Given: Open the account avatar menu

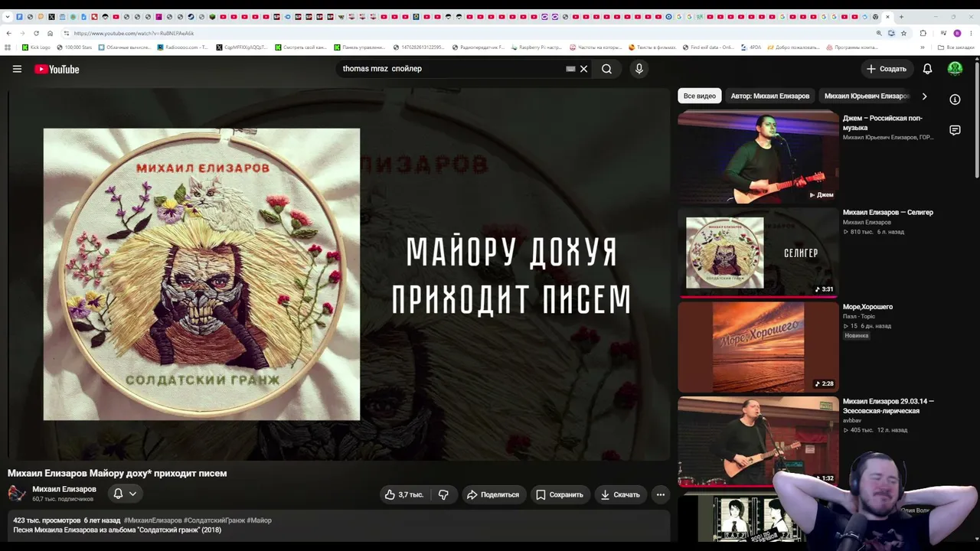Looking at the screenshot, I should (x=955, y=69).
